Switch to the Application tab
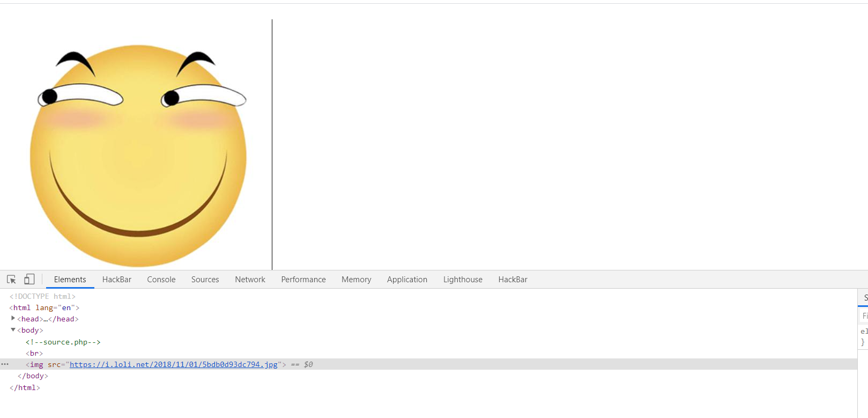The height and width of the screenshot is (418, 868). [407, 280]
